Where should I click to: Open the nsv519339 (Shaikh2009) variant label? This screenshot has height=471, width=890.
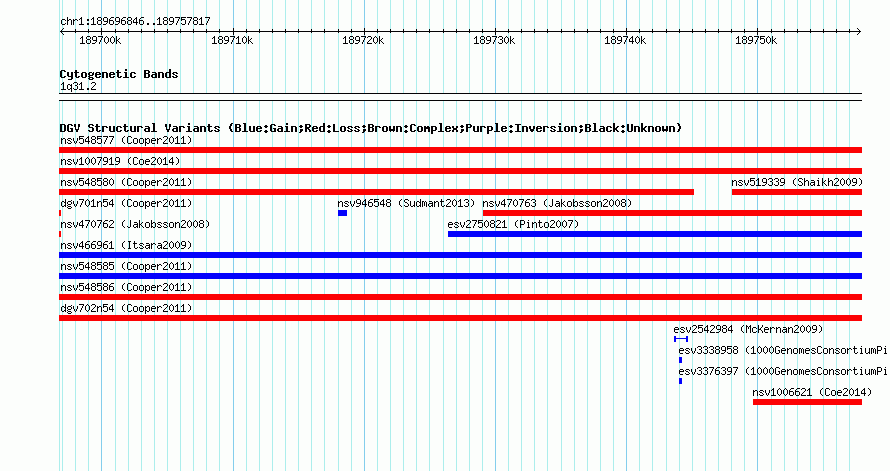797,182
